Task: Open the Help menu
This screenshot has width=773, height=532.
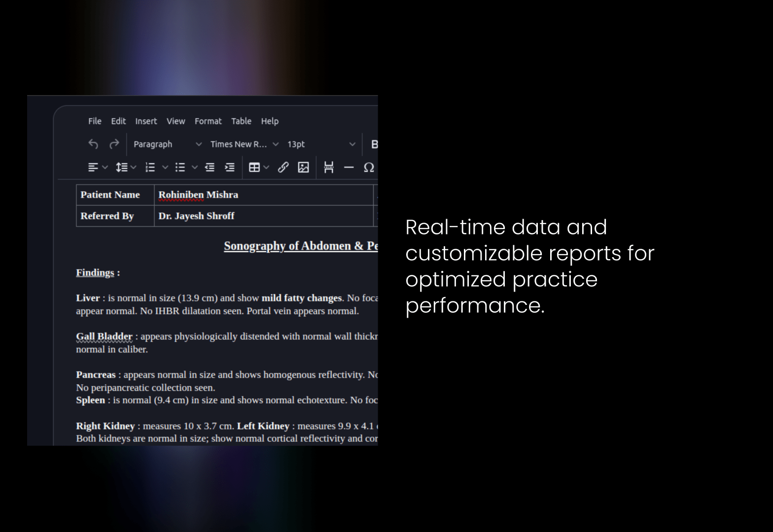Action: coord(270,121)
